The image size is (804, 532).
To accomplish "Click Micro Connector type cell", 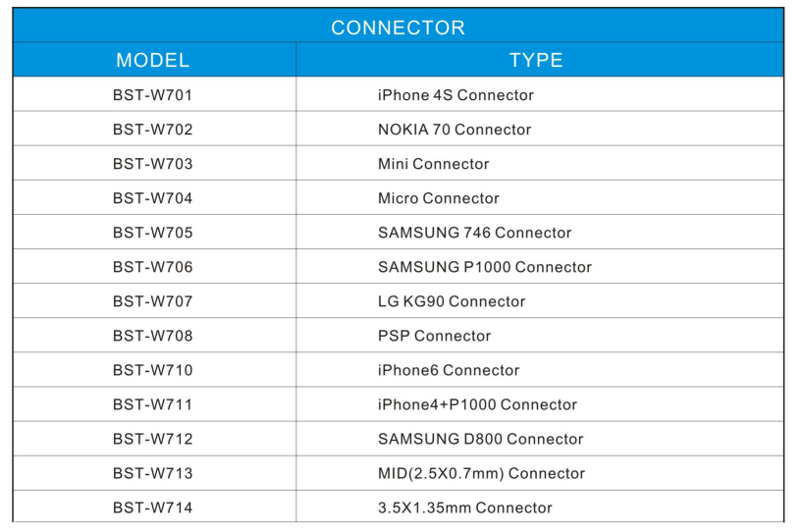I will tap(439, 198).
